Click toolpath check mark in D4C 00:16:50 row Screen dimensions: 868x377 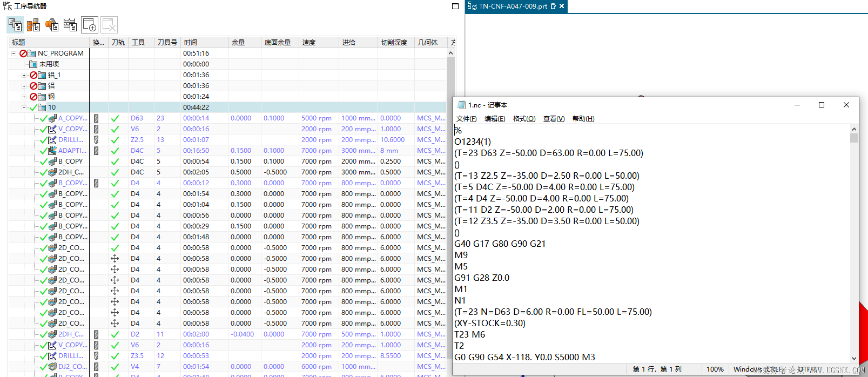115,151
